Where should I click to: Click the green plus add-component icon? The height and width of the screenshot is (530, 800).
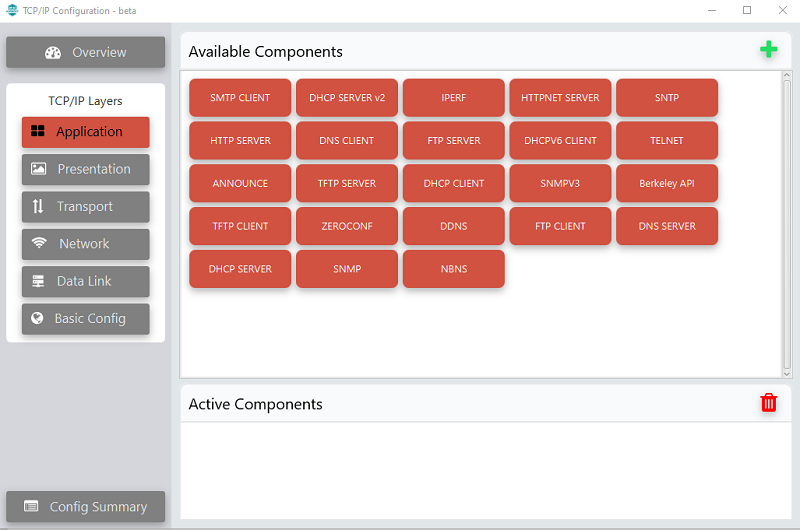pos(768,49)
